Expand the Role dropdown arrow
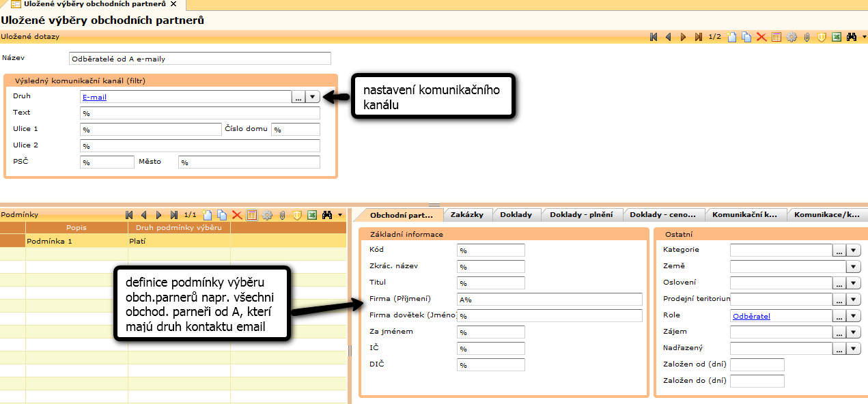 pos(854,316)
